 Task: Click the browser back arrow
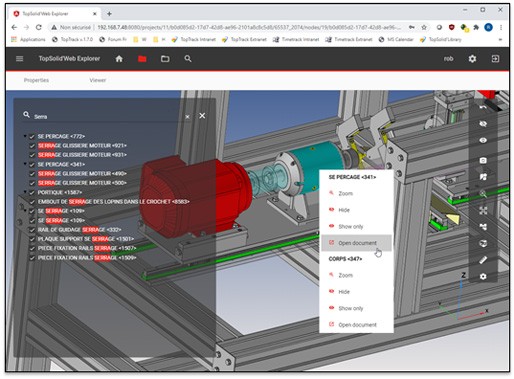(x=14, y=27)
